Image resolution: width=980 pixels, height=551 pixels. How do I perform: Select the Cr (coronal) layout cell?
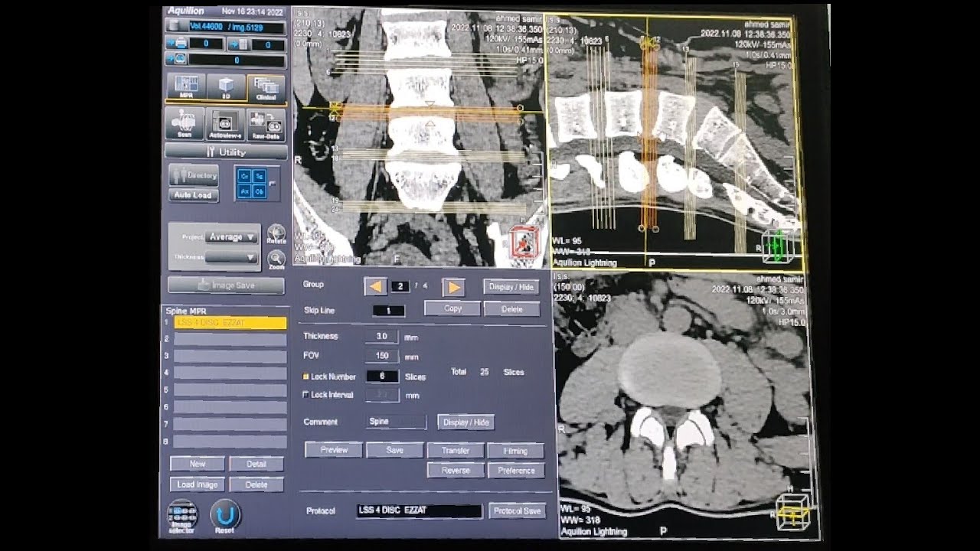point(244,176)
